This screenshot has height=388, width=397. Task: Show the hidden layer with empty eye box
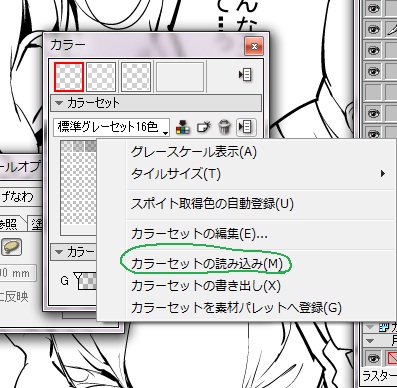tap(373, 92)
